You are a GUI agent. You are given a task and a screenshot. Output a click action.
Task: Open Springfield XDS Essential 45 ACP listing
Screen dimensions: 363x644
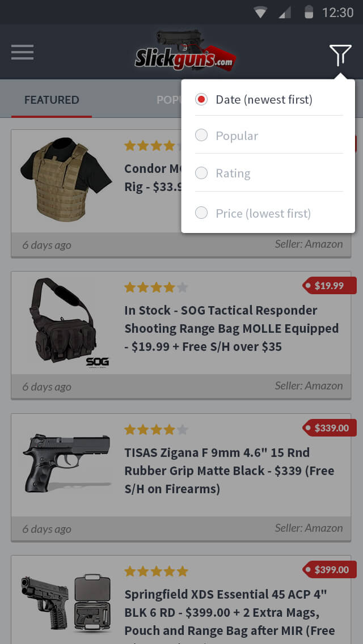[181, 600]
